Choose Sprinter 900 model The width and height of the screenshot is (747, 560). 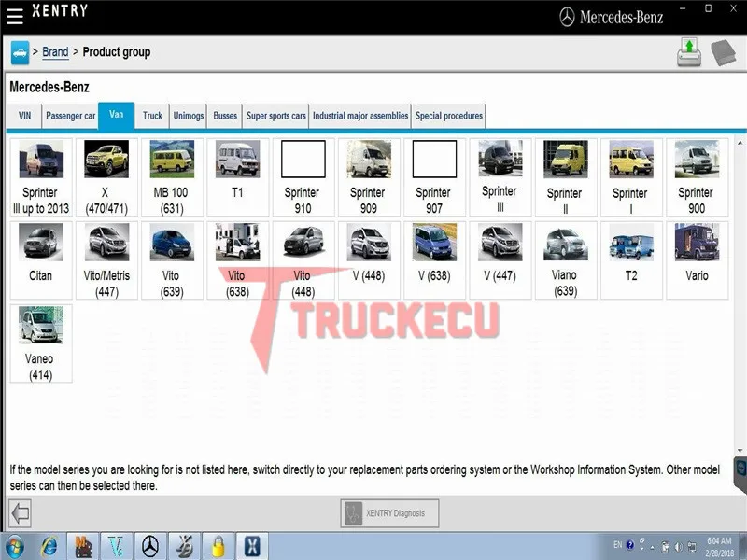point(697,177)
